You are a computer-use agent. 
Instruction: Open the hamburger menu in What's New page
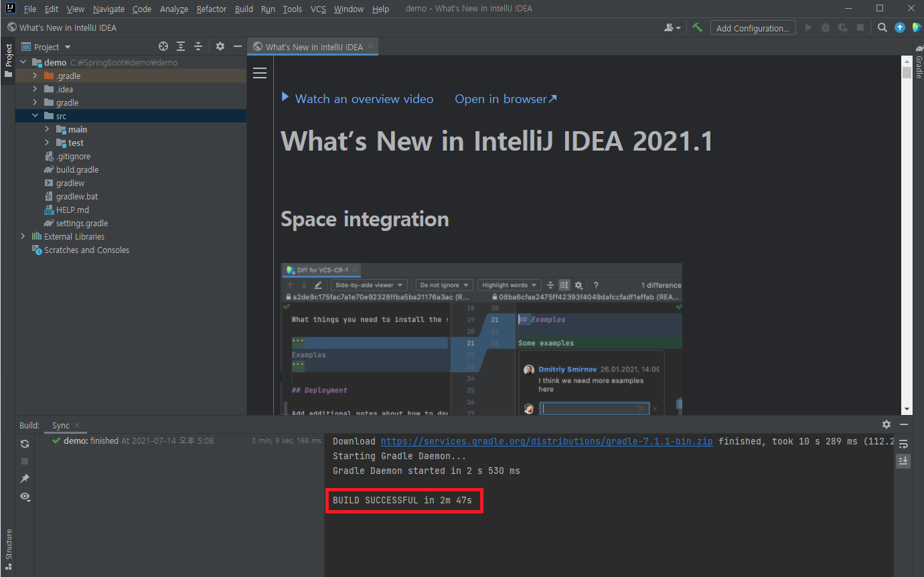(x=260, y=73)
